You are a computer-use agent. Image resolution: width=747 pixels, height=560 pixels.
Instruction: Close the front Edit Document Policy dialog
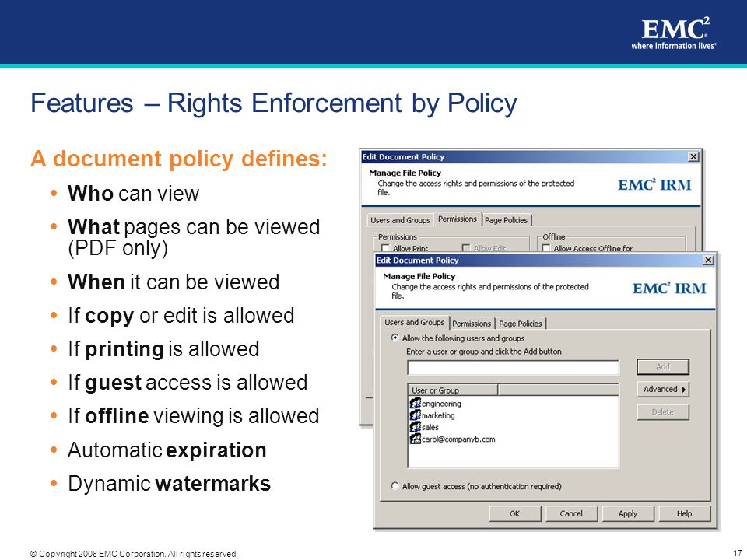point(708,260)
